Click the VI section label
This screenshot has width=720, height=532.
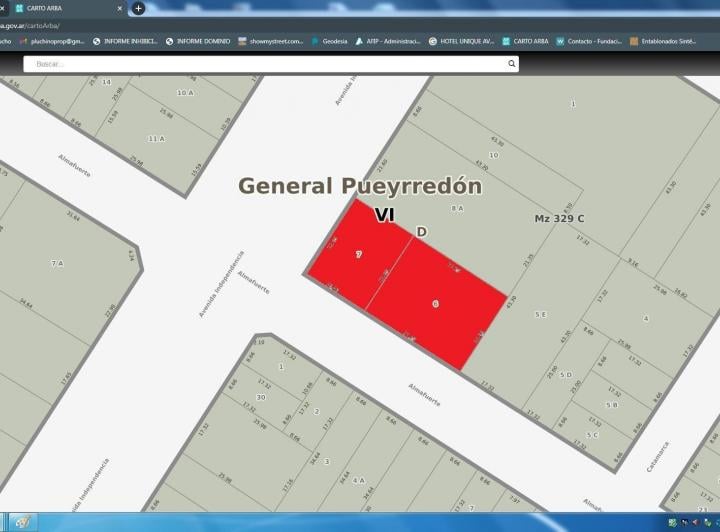click(x=384, y=215)
